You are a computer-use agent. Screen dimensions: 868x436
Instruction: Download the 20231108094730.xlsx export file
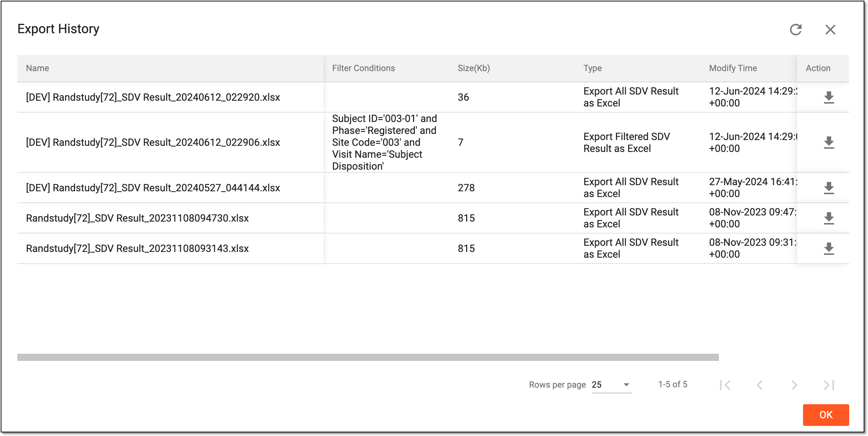click(x=829, y=218)
